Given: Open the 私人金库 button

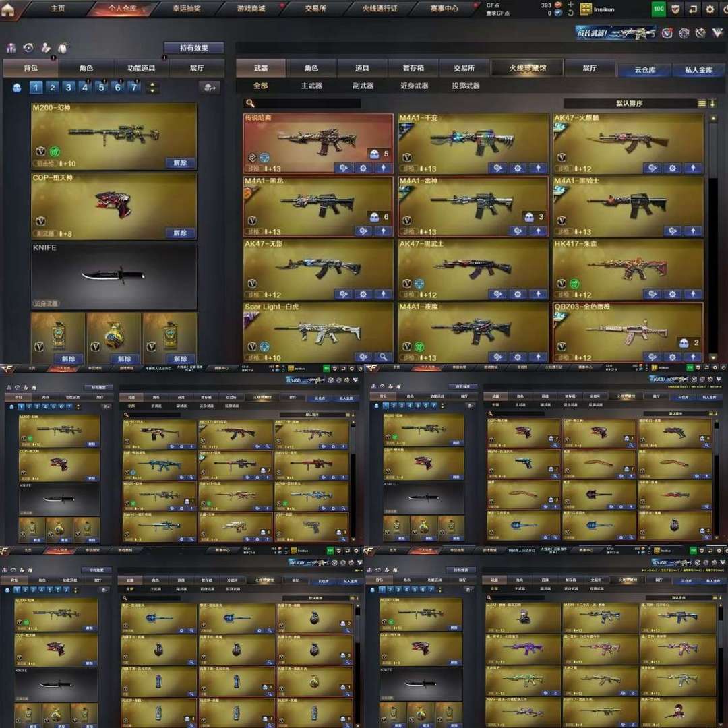Looking at the screenshot, I should pyautogui.click(x=698, y=70).
